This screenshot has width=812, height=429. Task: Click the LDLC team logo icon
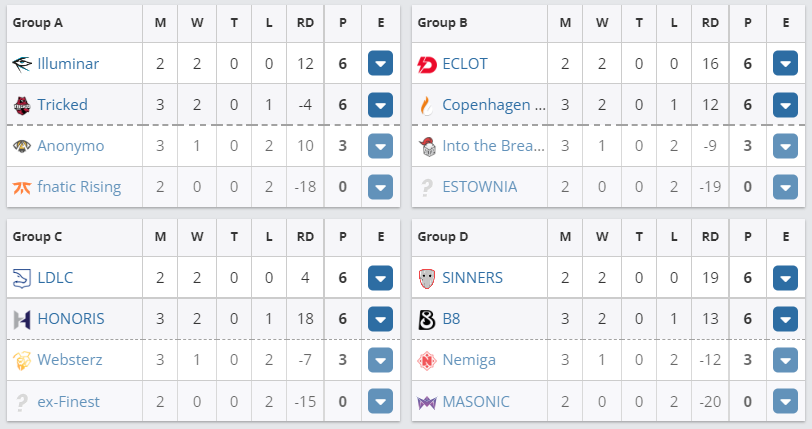(x=22, y=278)
